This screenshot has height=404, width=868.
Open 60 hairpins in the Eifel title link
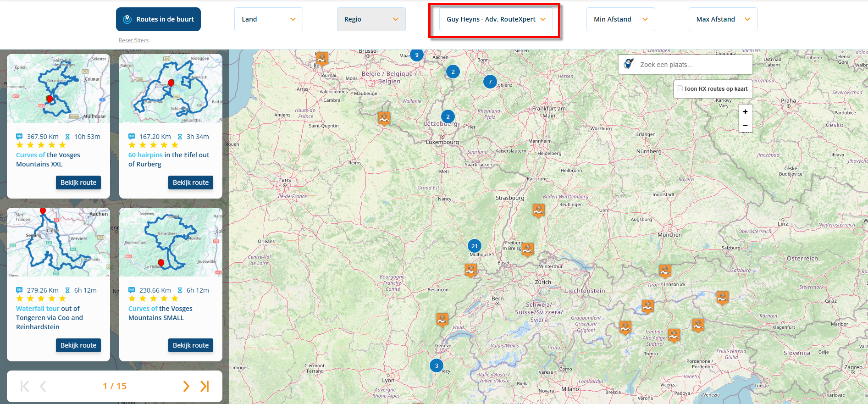click(169, 160)
